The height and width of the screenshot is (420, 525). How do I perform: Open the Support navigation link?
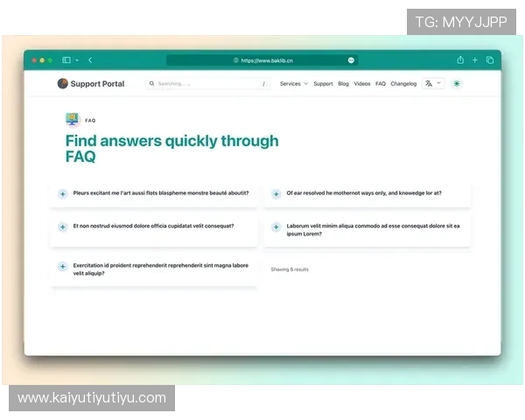click(x=323, y=84)
